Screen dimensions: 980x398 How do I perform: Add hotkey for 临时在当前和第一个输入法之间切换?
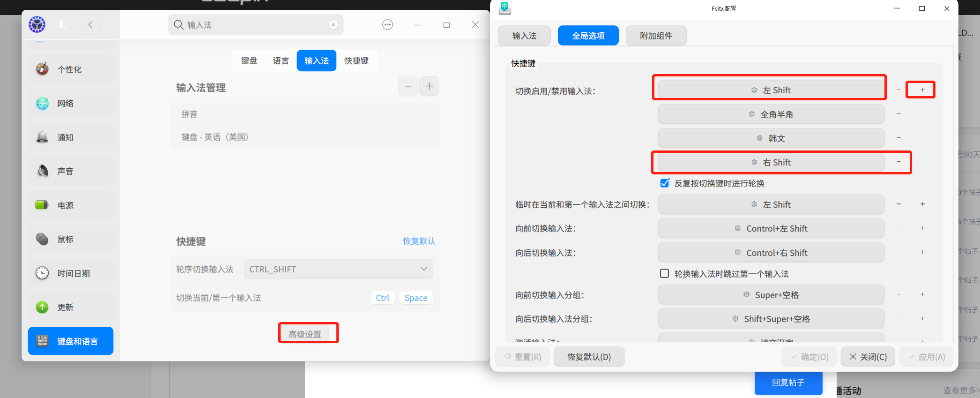coord(922,204)
